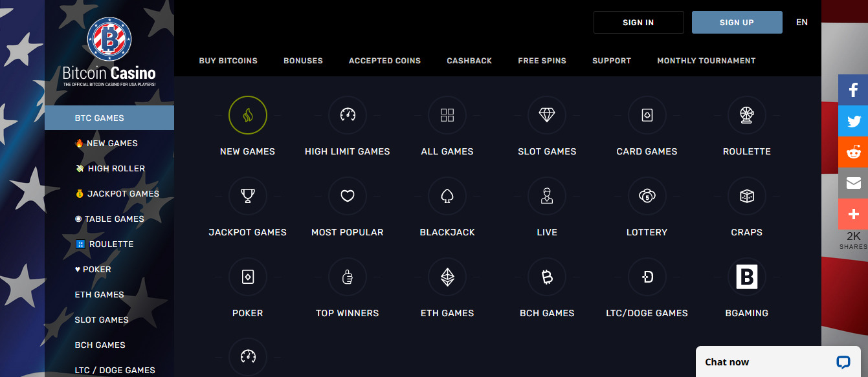Open the Roulette wheel icon
Image resolution: width=868 pixels, height=377 pixels.
pyautogui.click(x=747, y=115)
